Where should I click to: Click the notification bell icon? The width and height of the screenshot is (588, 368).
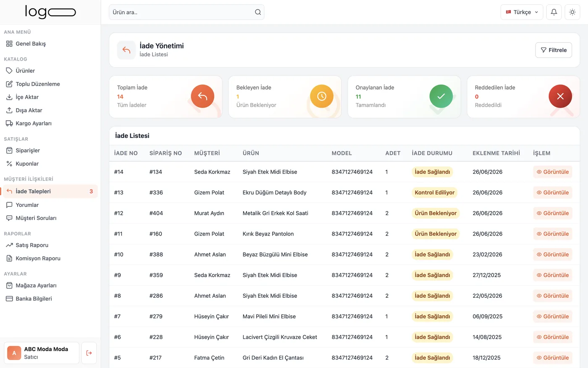tap(554, 12)
